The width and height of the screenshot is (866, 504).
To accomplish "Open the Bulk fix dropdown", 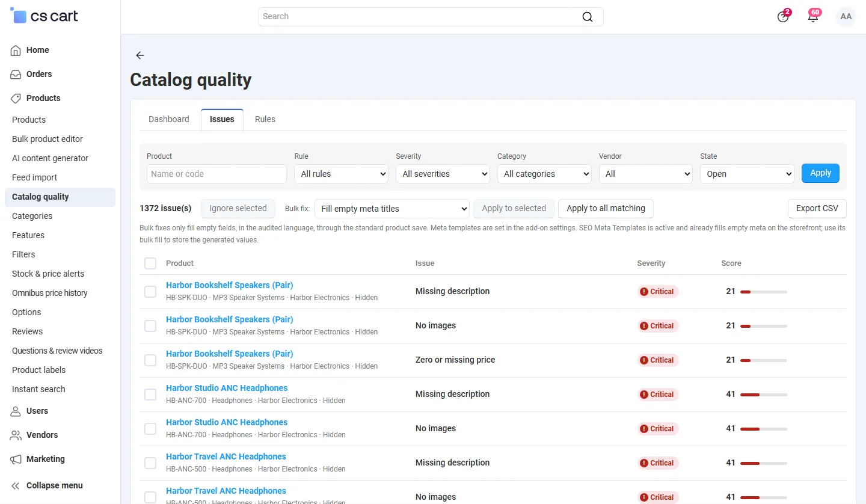I will click(x=392, y=209).
